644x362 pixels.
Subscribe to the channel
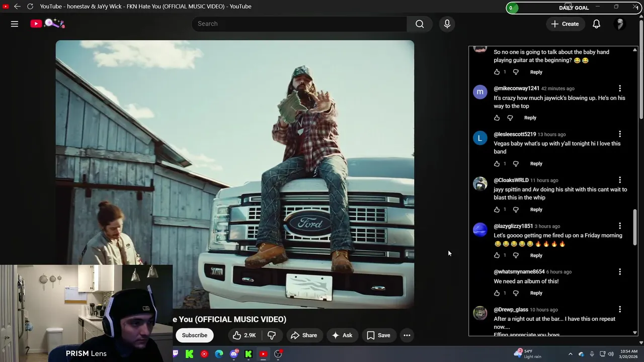(194, 335)
